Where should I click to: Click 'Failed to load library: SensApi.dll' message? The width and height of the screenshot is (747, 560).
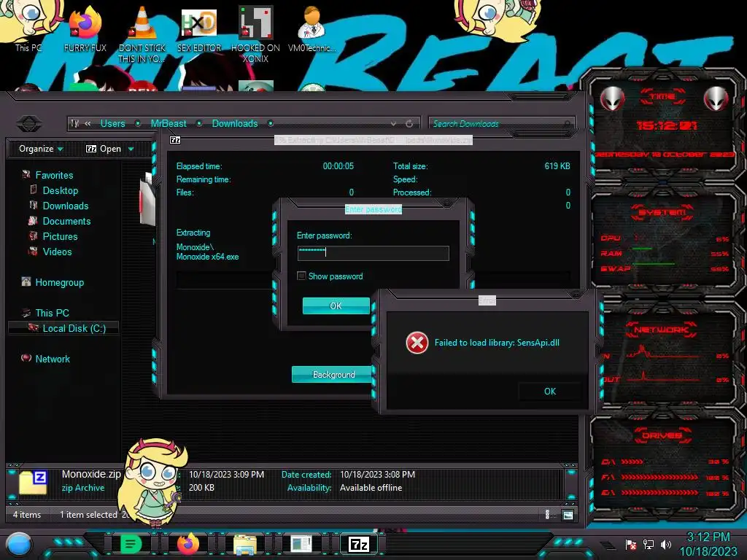pyautogui.click(x=497, y=343)
